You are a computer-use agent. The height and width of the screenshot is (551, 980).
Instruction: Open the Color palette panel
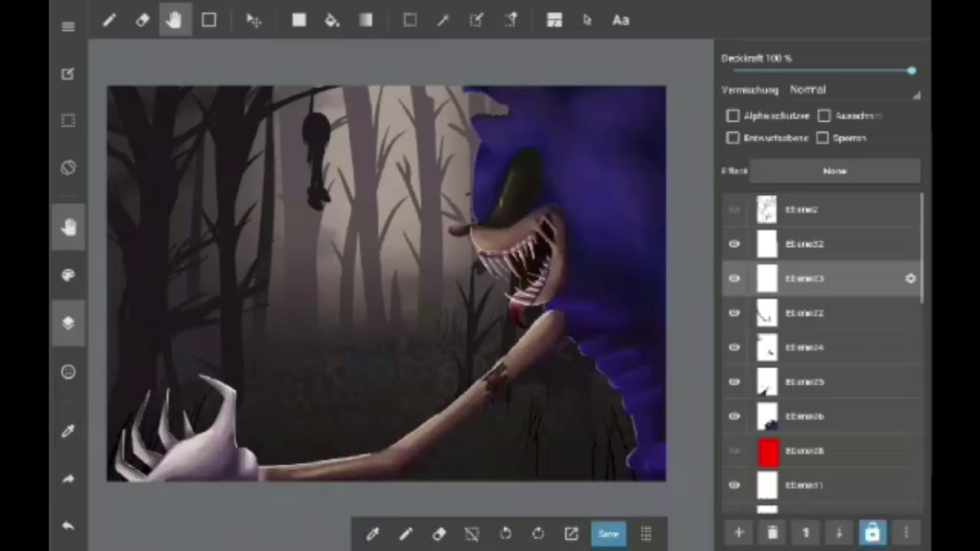click(x=68, y=275)
